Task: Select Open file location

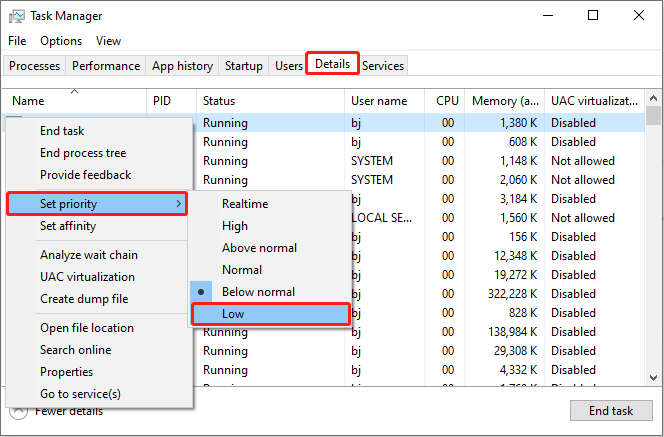Action: (x=100, y=328)
